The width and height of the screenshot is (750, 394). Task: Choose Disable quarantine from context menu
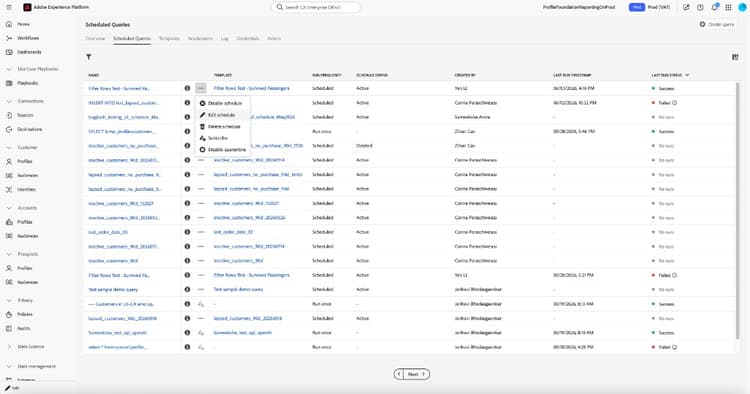point(221,150)
